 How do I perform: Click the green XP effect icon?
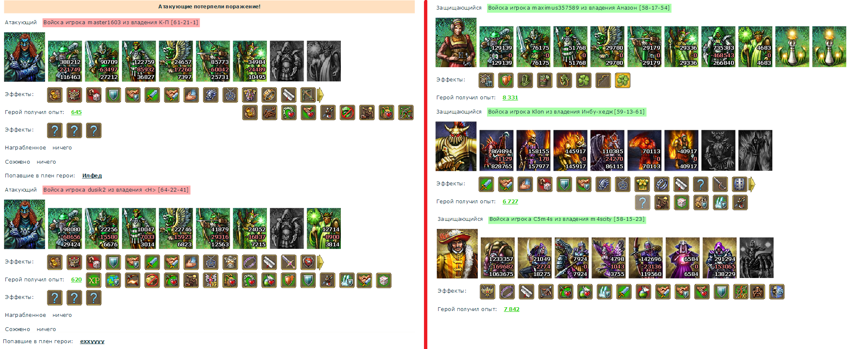(x=94, y=281)
